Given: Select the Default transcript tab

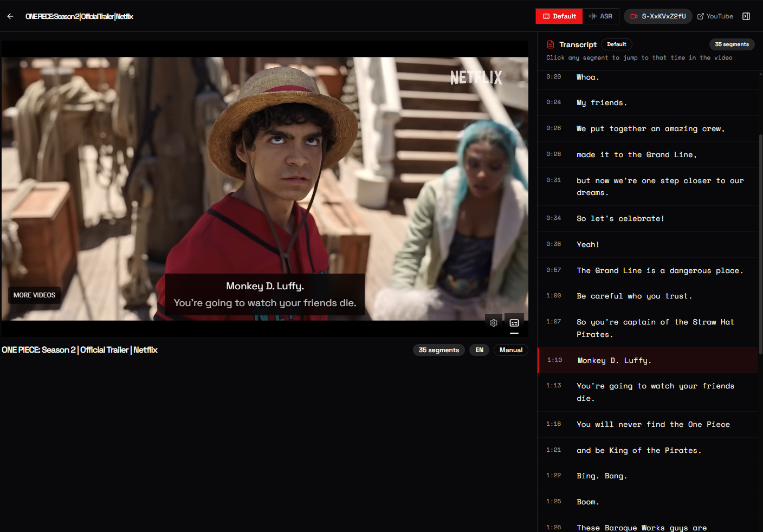Looking at the screenshot, I should coord(559,16).
